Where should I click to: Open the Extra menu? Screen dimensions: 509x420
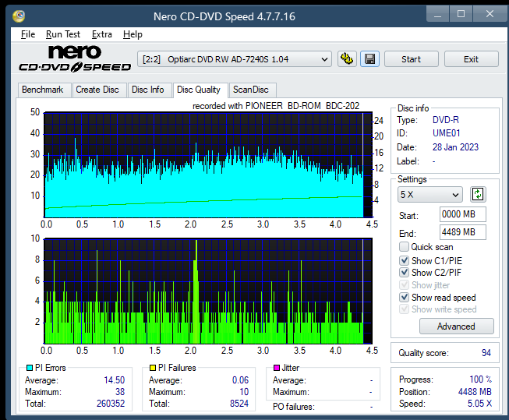[101, 34]
